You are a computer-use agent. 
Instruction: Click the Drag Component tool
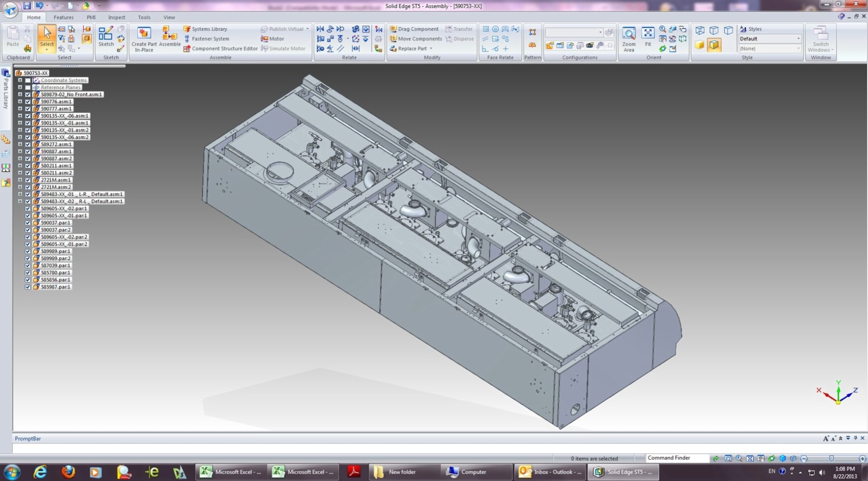pyautogui.click(x=418, y=29)
